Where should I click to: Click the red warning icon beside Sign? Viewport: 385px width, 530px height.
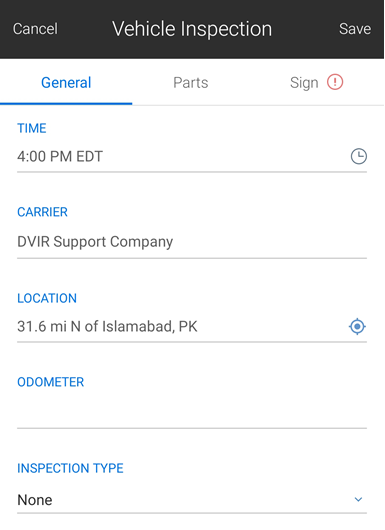335,82
